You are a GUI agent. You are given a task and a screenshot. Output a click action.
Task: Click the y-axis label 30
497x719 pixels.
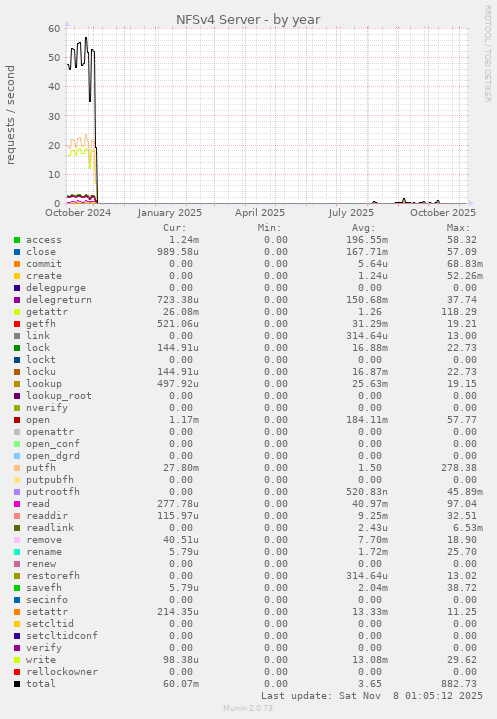[x=54, y=116]
